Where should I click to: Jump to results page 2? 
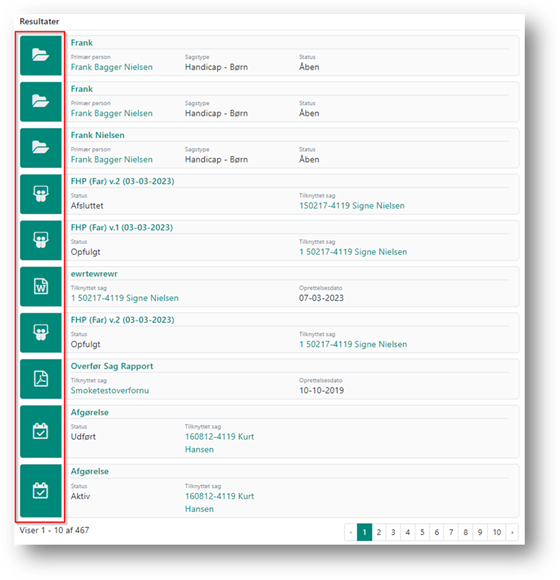click(379, 532)
